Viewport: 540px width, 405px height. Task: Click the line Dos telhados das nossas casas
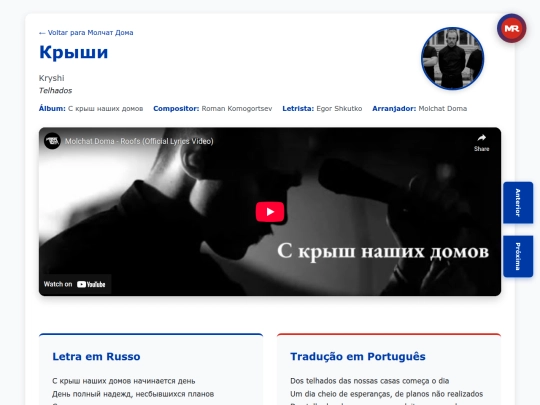(x=370, y=381)
